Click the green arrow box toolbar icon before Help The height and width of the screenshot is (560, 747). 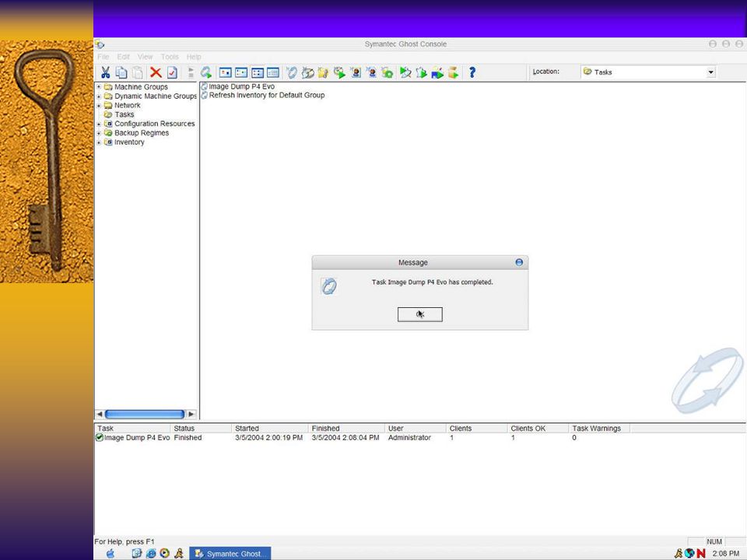pos(453,72)
